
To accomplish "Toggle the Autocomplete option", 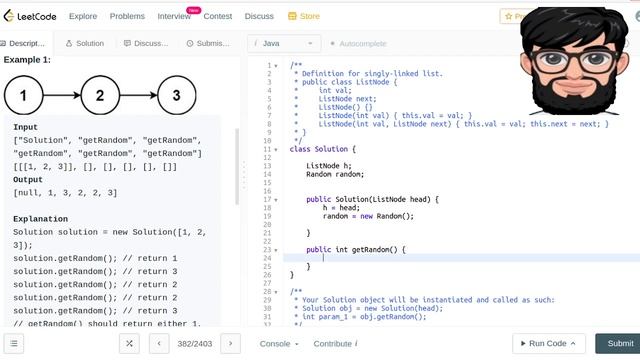I will (x=358, y=43).
